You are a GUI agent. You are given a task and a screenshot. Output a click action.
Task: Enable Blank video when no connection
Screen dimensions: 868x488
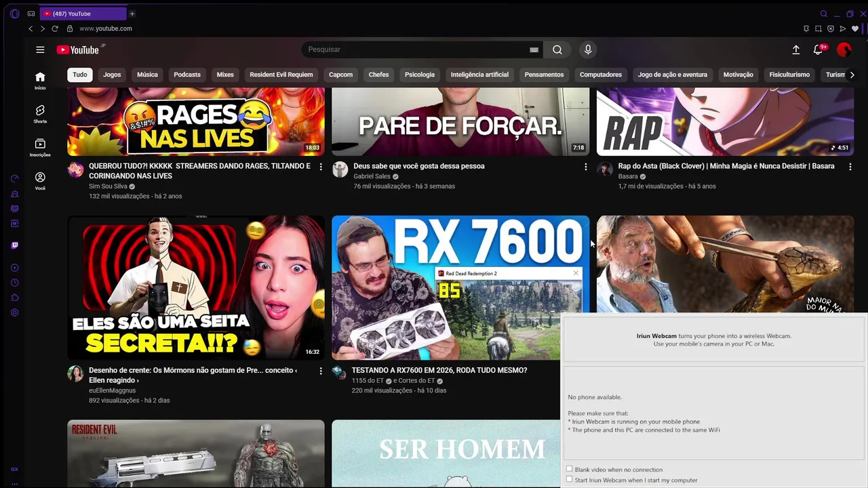coord(569,469)
